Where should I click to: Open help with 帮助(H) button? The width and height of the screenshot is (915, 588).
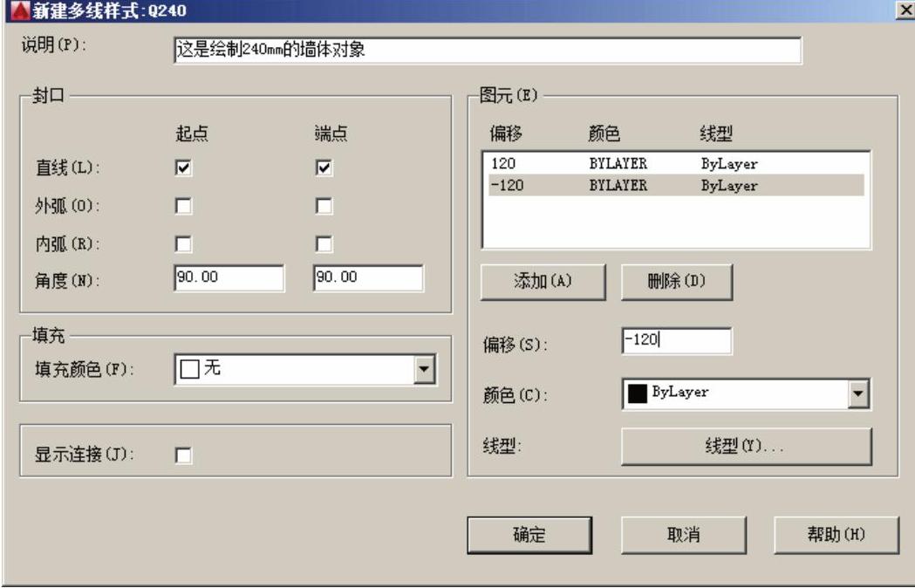point(836,535)
